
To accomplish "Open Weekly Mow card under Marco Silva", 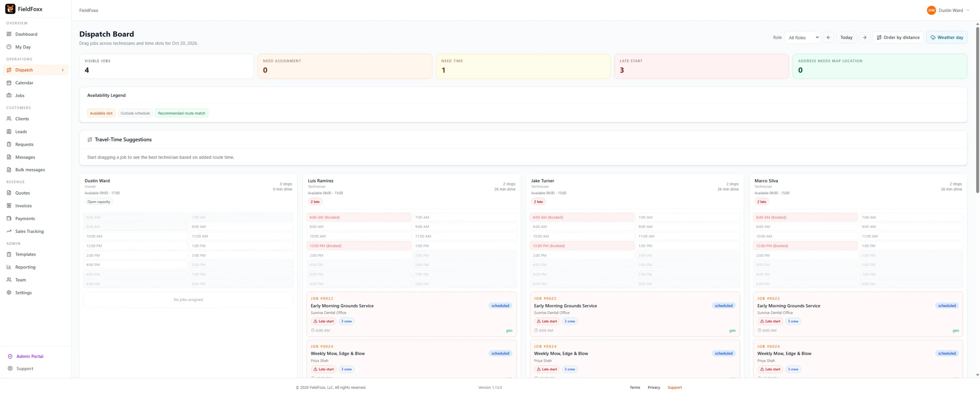I will pos(857,359).
